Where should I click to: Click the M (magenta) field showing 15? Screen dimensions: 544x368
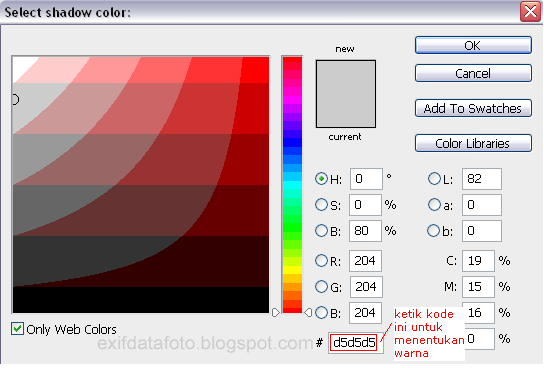coord(478,287)
